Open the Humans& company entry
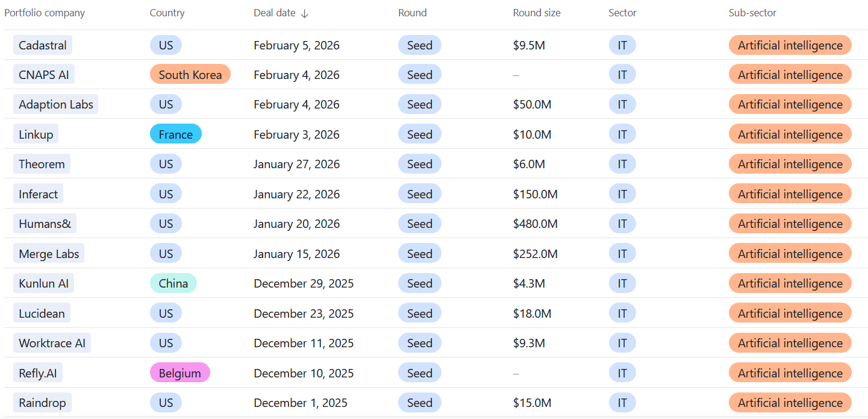The height and width of the screenshot is (419, 868). (45, 224)
